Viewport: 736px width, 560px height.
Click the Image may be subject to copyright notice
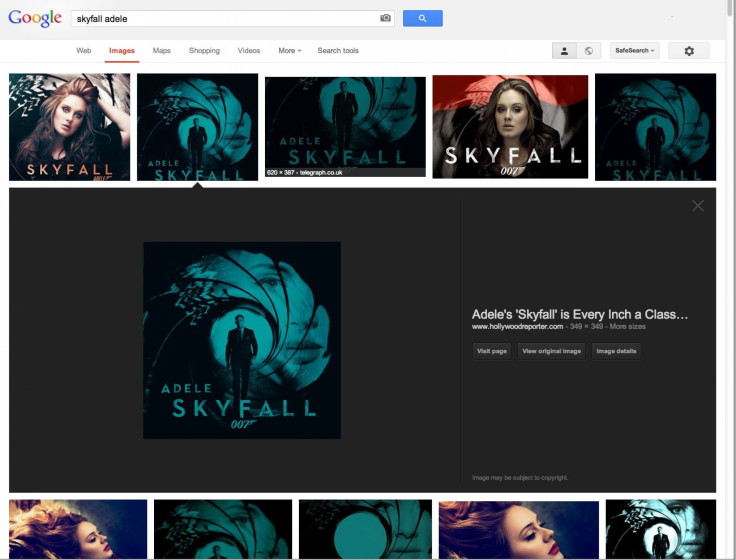click(520, 477)
